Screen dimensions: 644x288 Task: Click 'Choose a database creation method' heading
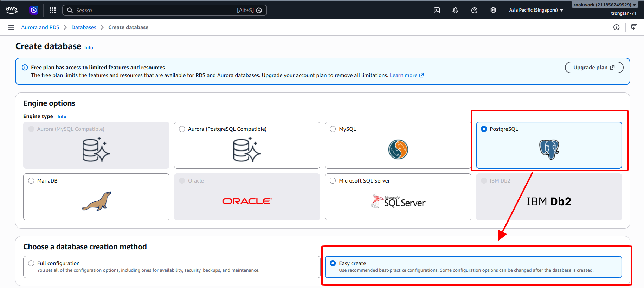pos(85,247)
